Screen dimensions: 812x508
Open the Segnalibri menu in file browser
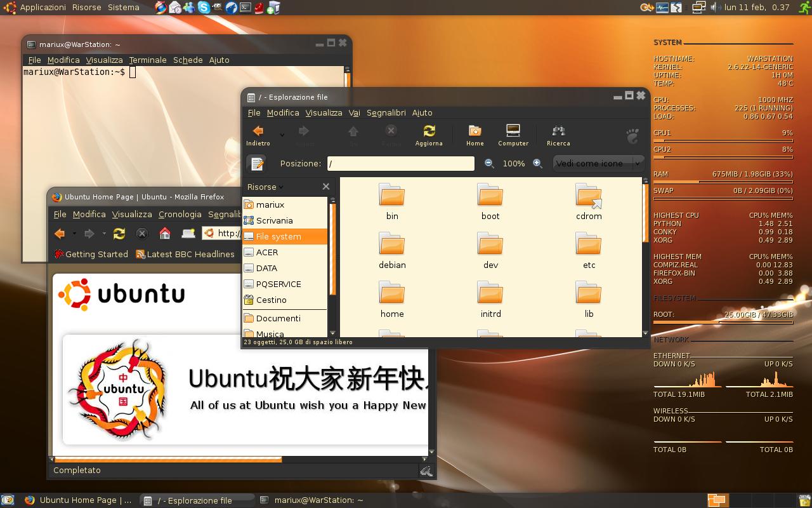coord(386,112)
